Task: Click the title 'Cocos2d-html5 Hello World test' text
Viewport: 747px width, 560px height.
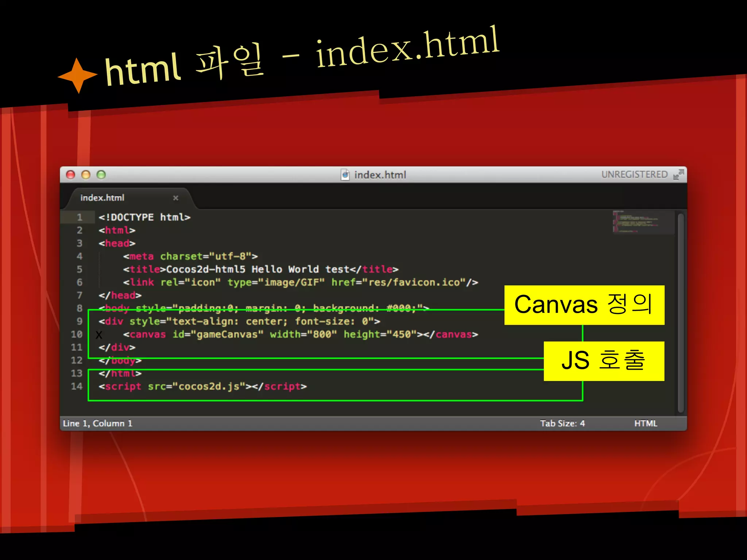Action: (x=258, y=269)
